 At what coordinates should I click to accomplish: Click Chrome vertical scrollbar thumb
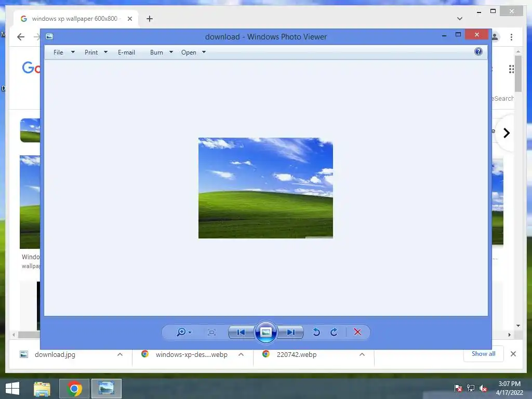(518, 74)
